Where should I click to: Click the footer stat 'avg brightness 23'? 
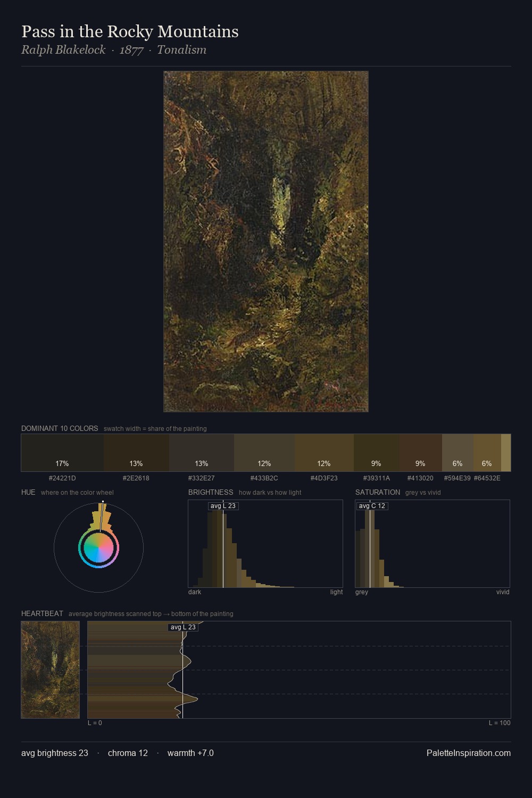(x=55, y=753)
